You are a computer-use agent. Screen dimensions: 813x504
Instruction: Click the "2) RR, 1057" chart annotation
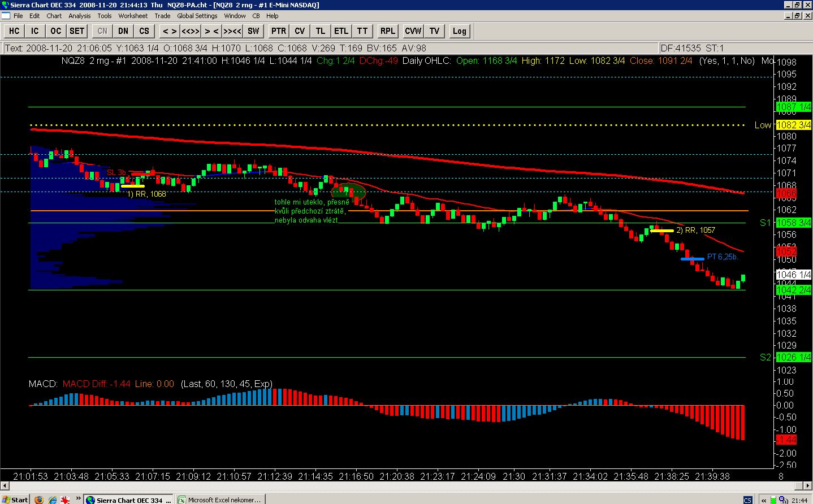pos(695,230)
